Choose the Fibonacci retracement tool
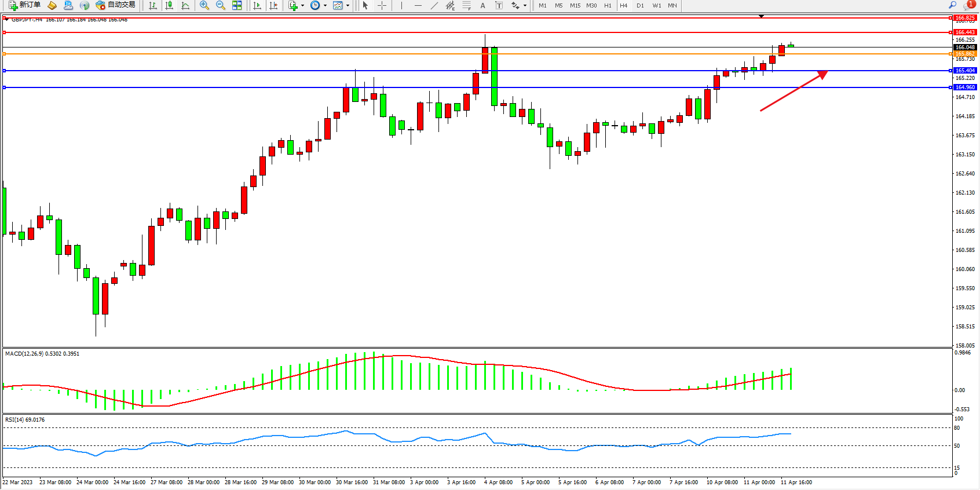 click(467, 5)
